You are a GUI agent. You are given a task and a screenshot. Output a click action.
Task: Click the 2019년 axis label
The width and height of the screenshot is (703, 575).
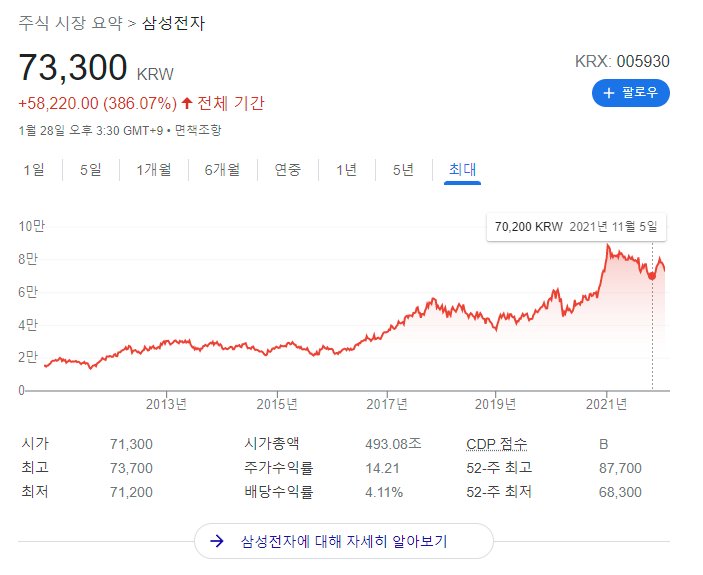click(495, 404)
